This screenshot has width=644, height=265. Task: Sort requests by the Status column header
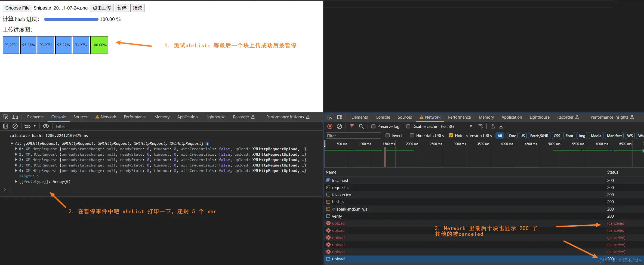[x=613, y=172]
